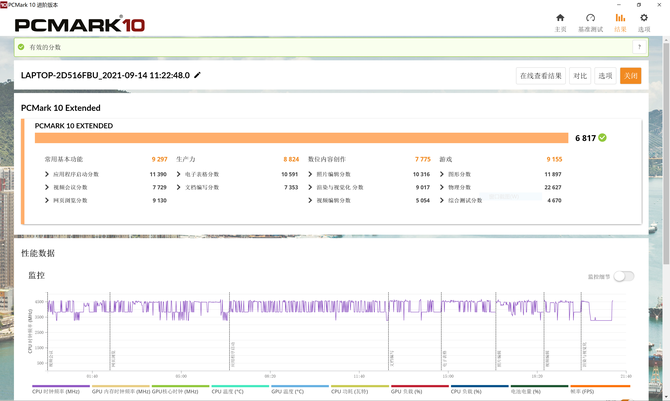Go to the 主页 home icon
670x401 pixels.
pos(560,18)
